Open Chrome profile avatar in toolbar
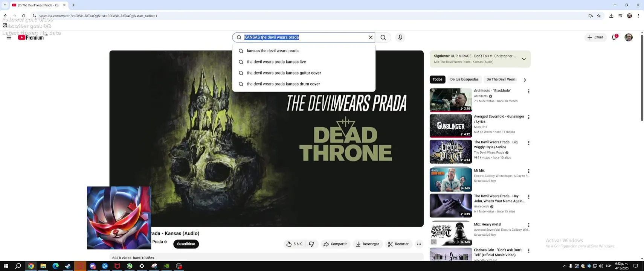The image size is (644, 271). [629, 16]
